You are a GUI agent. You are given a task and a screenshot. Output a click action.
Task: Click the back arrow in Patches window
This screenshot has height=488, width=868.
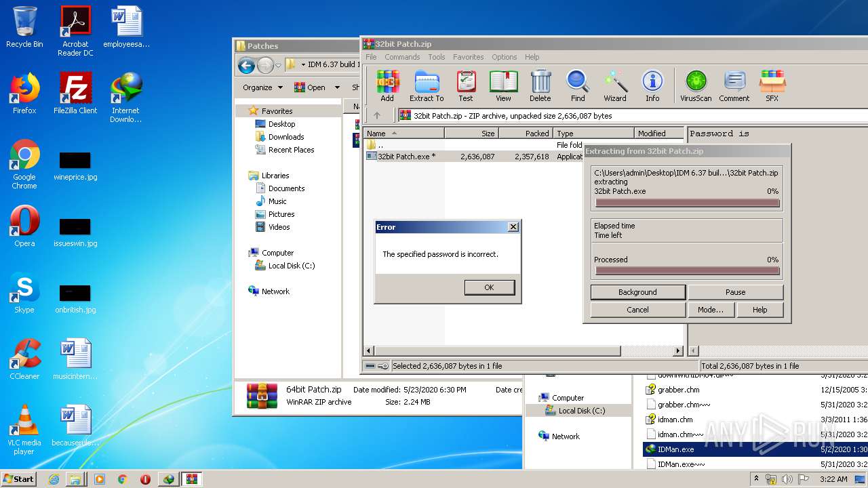[246, 65]
